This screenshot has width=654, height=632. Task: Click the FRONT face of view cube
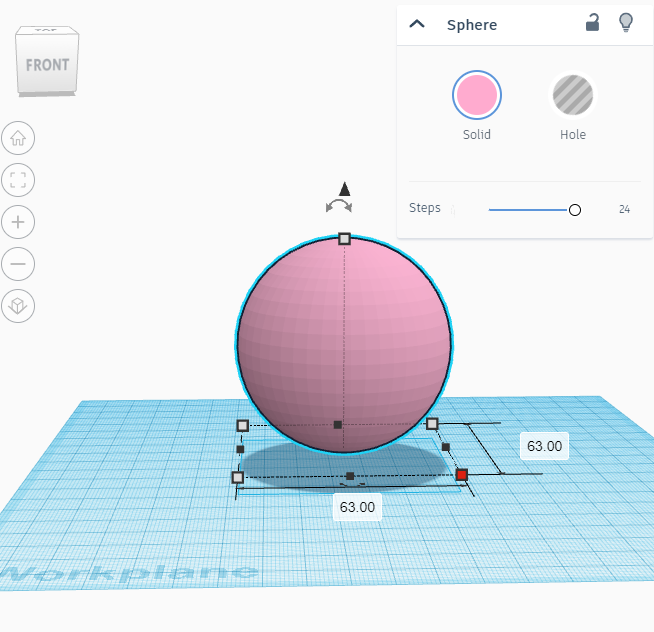point(47,65)
